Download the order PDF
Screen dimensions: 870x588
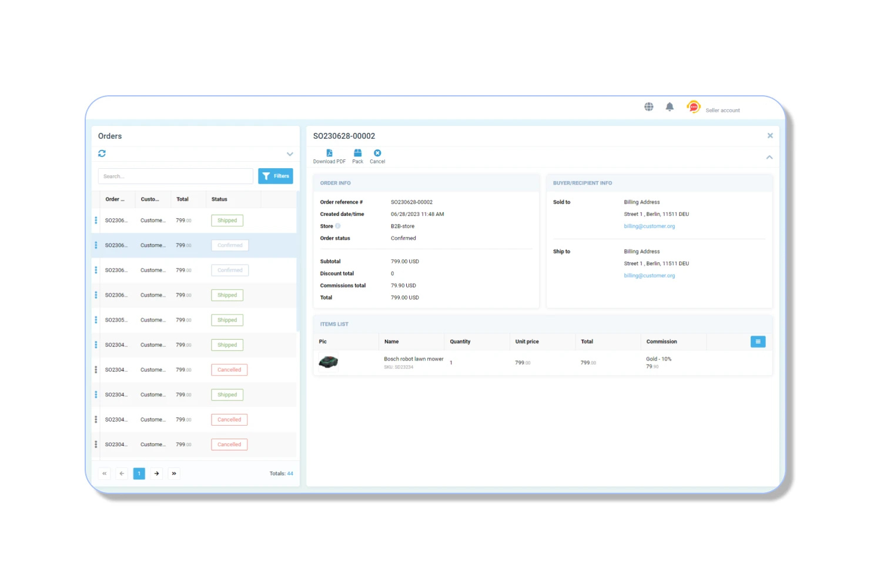[x=329, y=156]
